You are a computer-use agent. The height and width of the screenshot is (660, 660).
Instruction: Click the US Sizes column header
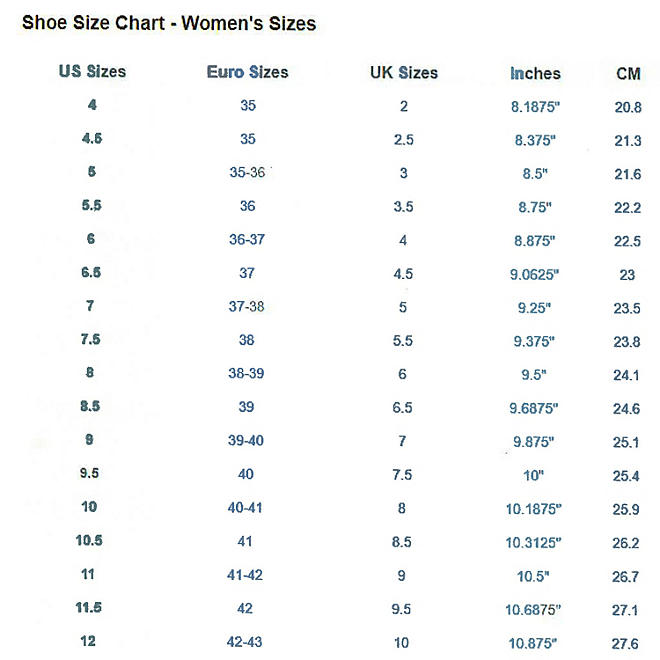92,72
